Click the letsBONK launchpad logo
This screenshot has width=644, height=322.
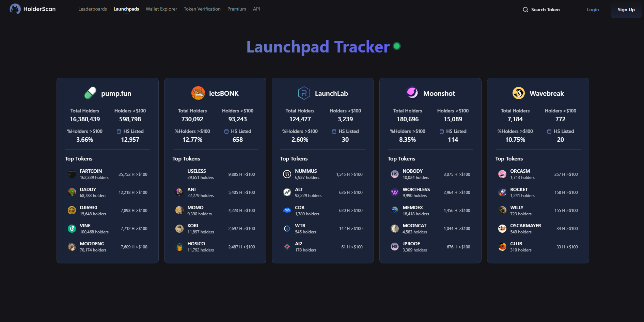click(199, 93)
